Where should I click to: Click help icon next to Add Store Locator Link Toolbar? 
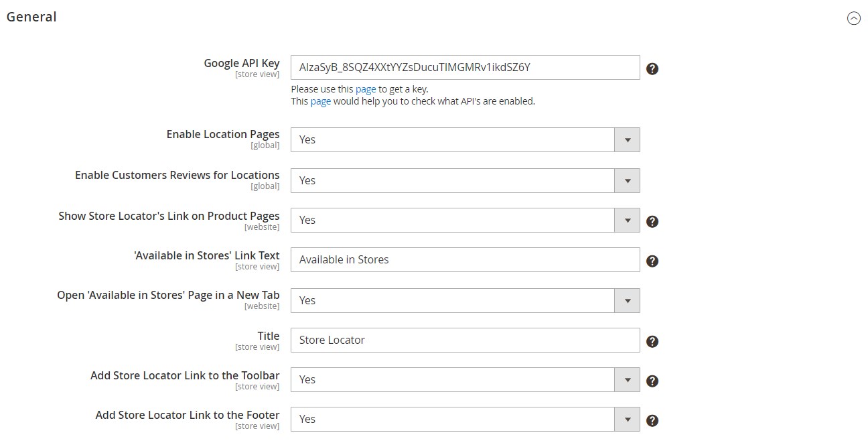click(652, 380)
